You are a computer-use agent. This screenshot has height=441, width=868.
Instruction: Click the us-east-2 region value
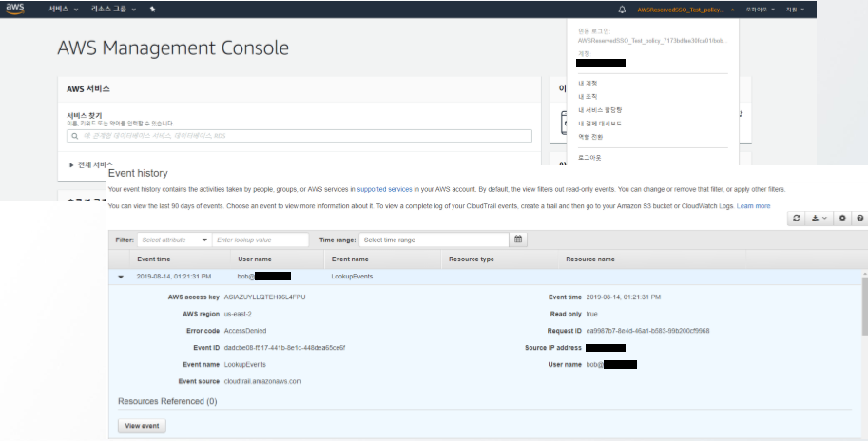(x=238, y=314)
